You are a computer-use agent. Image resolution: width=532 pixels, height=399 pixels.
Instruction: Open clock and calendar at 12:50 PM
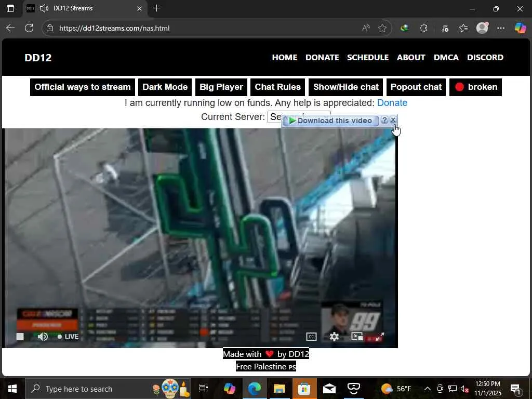point(487,389)
